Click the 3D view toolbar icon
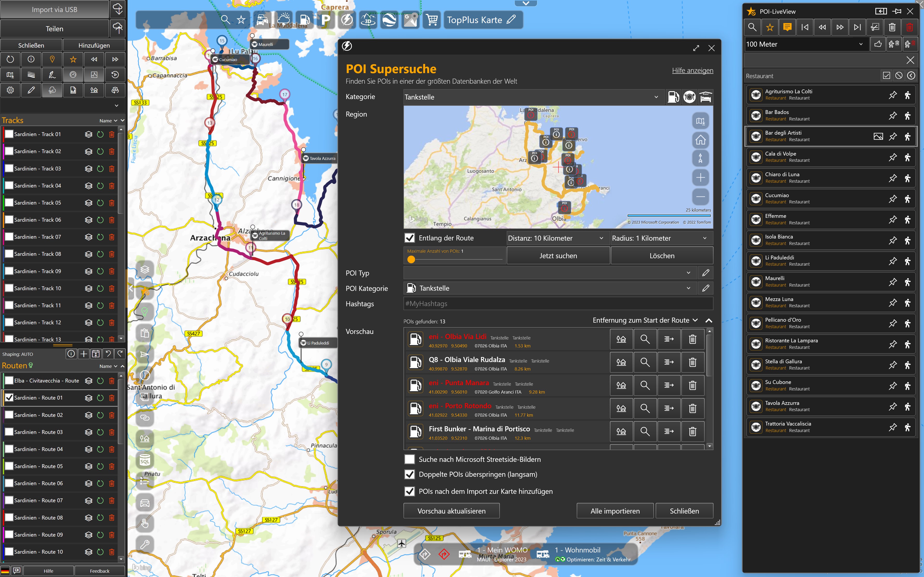The height and width of the screenshot is (577, 924). (x=368, y=20)
